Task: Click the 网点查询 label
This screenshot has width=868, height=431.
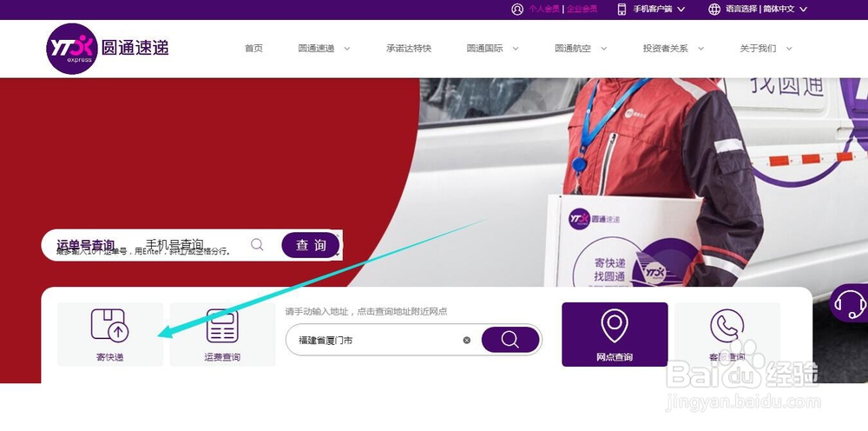Action: click(615, 357)
